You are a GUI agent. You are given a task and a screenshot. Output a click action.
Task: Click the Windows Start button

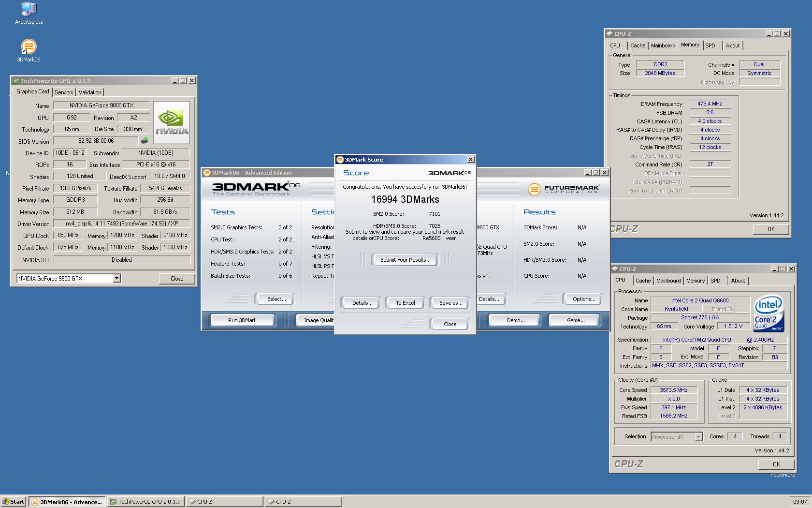[14, 502]
